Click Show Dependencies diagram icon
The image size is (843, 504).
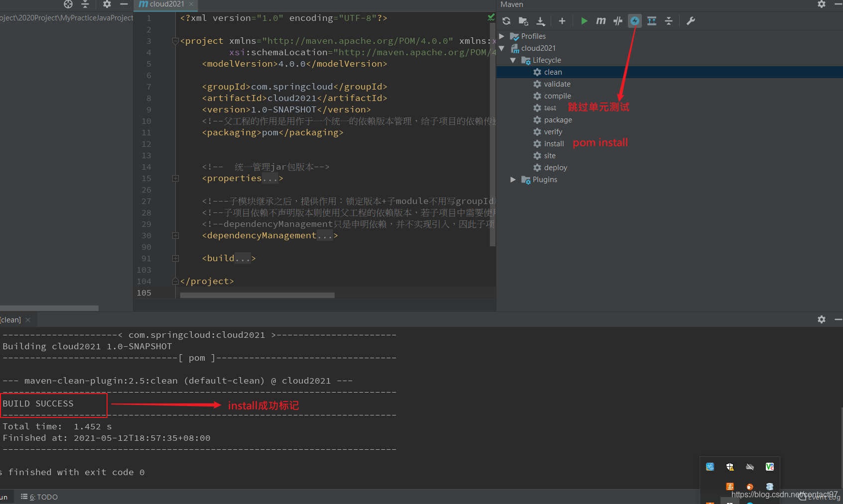652,21
